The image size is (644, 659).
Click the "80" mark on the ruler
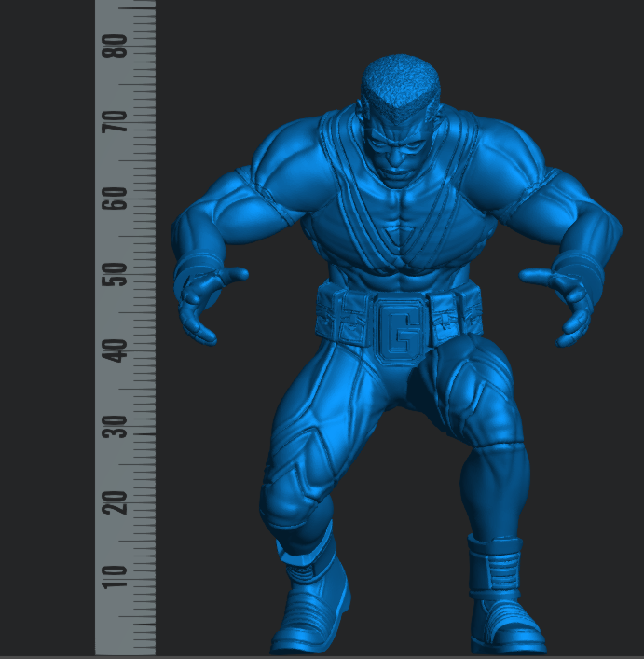coord(114,46)
